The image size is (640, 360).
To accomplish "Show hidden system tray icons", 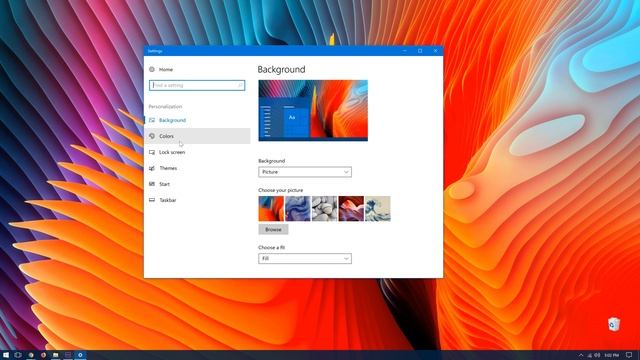I will (581, 355).
